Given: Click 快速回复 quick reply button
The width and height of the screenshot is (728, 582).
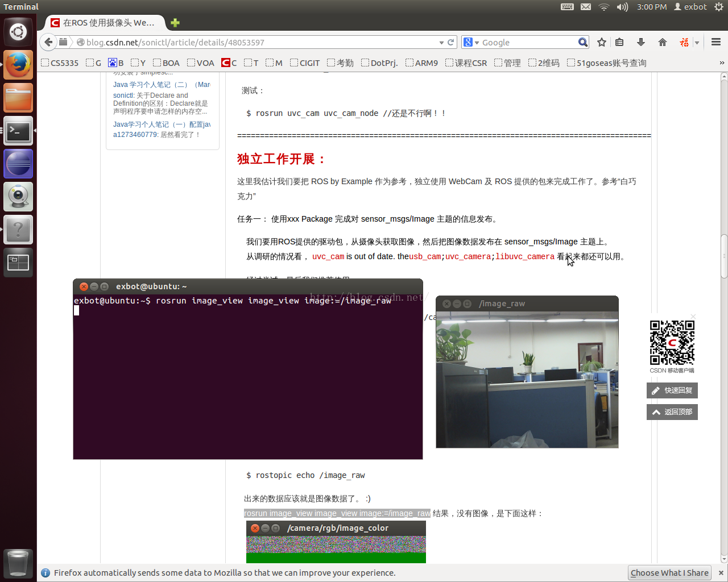Looking at the screenshot, I should coord(672,390).
